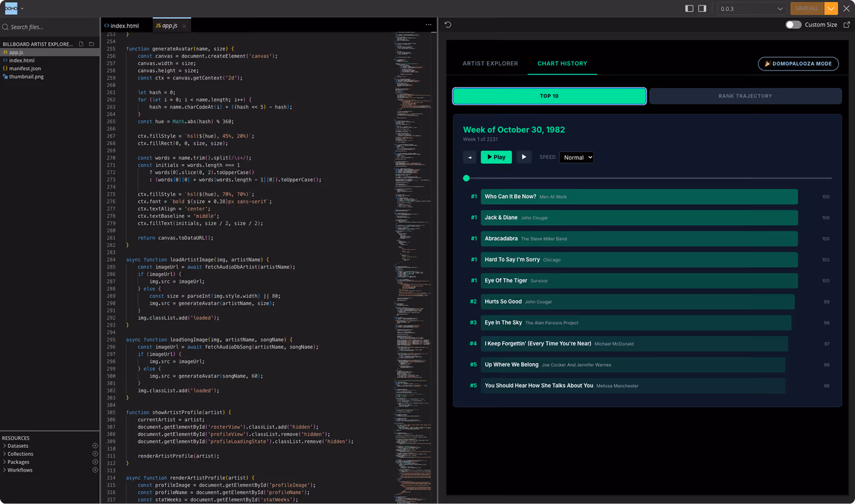
Task: Play the chart history animation
Action: point(496,157)
